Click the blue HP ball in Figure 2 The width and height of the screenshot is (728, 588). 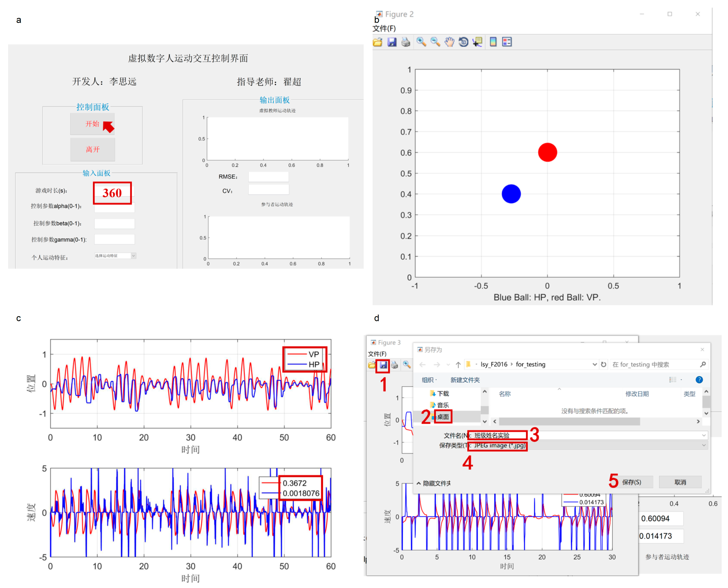[511, 194]
